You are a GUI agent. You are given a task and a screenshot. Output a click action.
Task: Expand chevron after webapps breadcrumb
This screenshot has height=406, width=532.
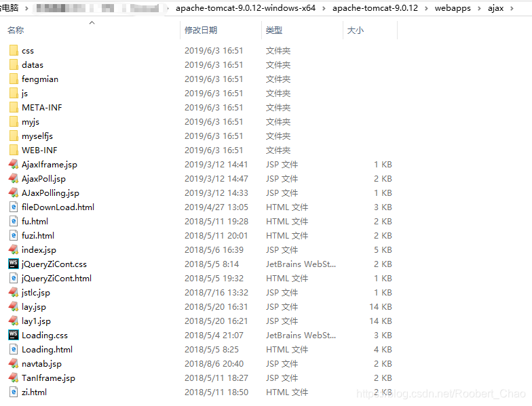[479, 8]
